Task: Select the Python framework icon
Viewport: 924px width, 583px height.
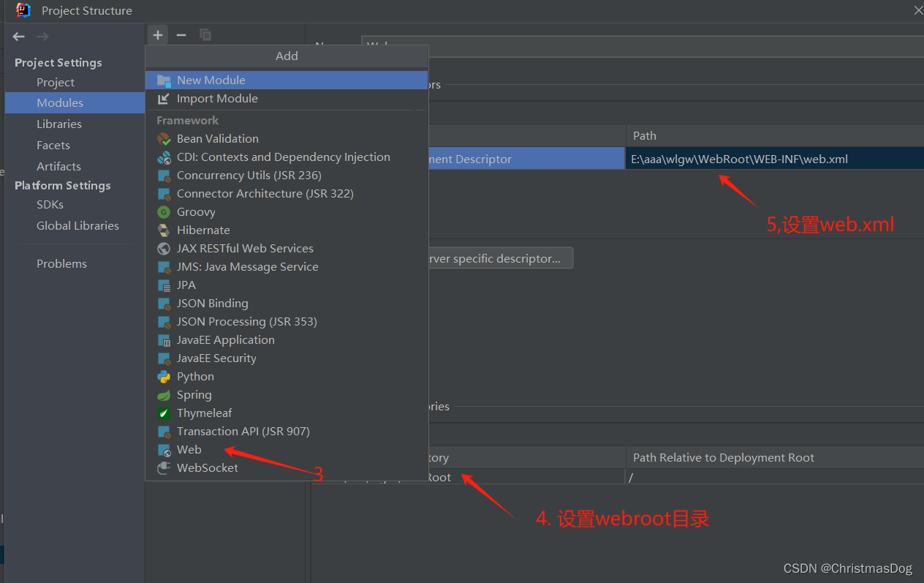Action: pyautogui.click(x=162, y=376)
